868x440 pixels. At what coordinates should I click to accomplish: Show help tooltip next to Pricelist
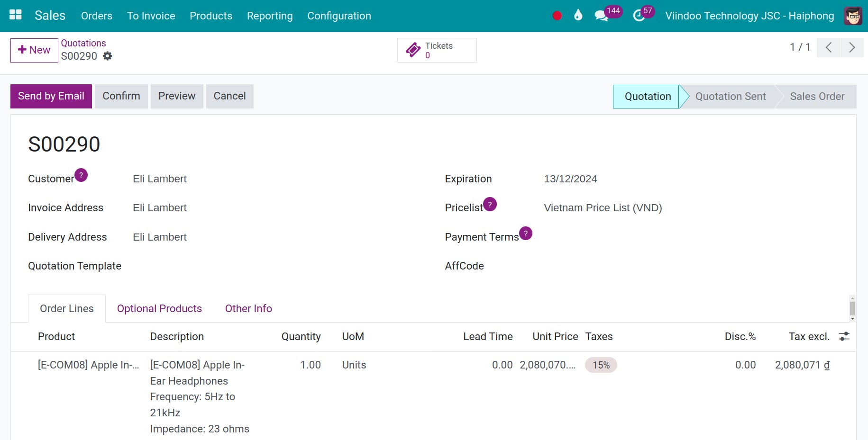[490, 204]
